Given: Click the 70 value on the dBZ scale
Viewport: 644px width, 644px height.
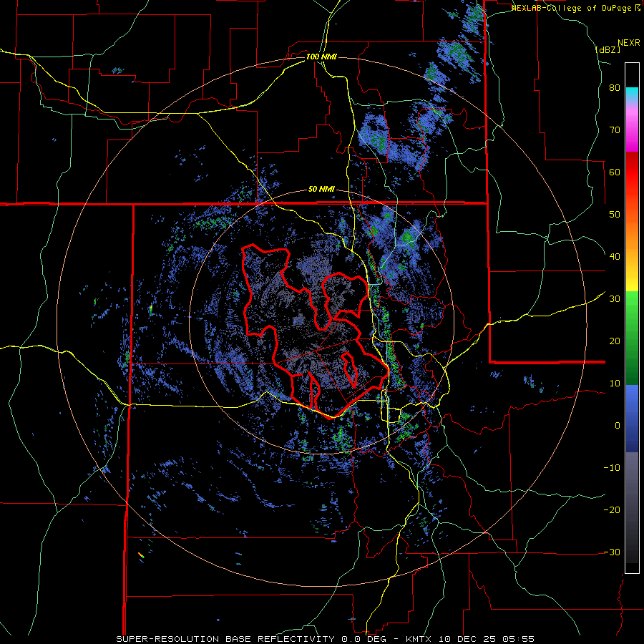Looking at the screenshot, I should [x=615, y=130].
